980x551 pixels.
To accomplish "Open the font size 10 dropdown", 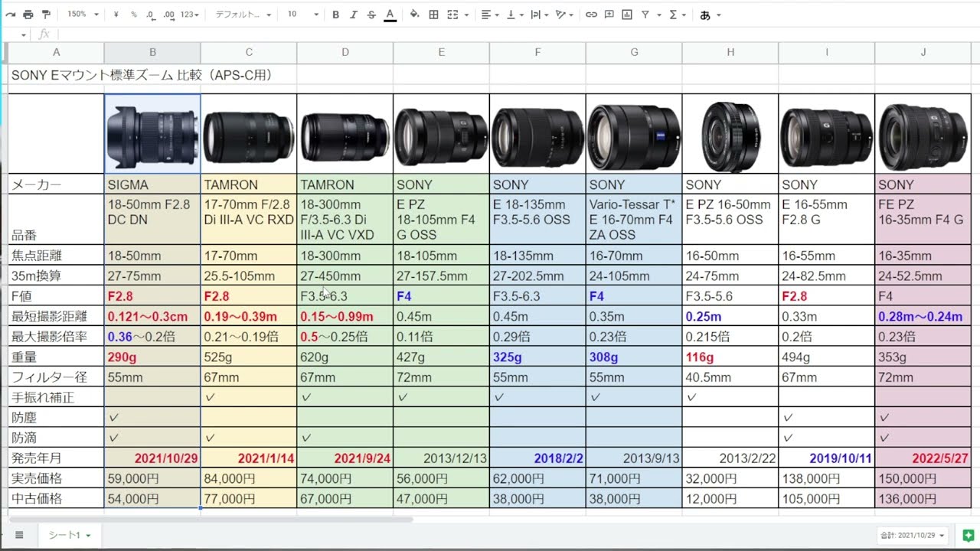I will [x=303, y=15].
